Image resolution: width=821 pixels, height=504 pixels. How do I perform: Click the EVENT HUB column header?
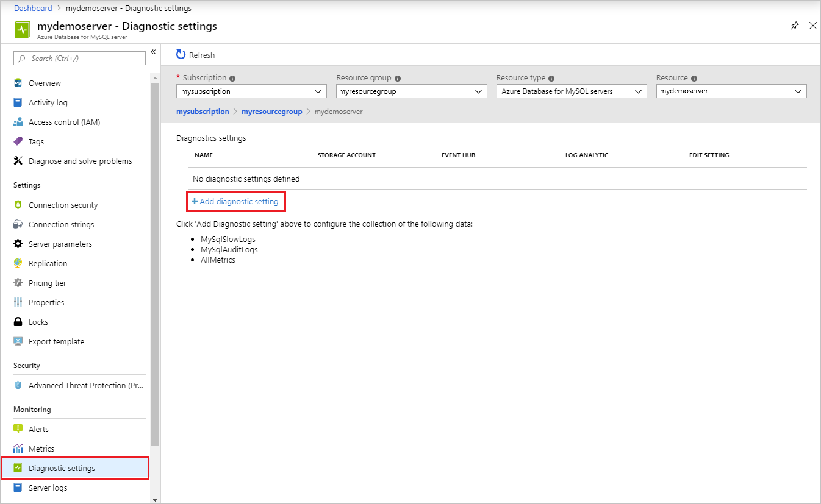pos(458,155)
